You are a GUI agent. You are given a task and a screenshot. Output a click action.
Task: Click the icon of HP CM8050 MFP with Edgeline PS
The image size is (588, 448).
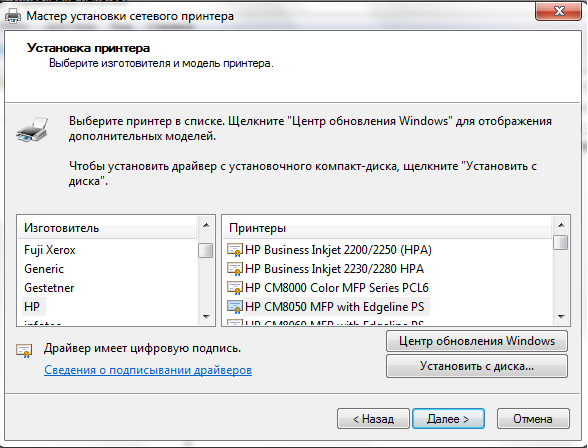click(235, 307)
